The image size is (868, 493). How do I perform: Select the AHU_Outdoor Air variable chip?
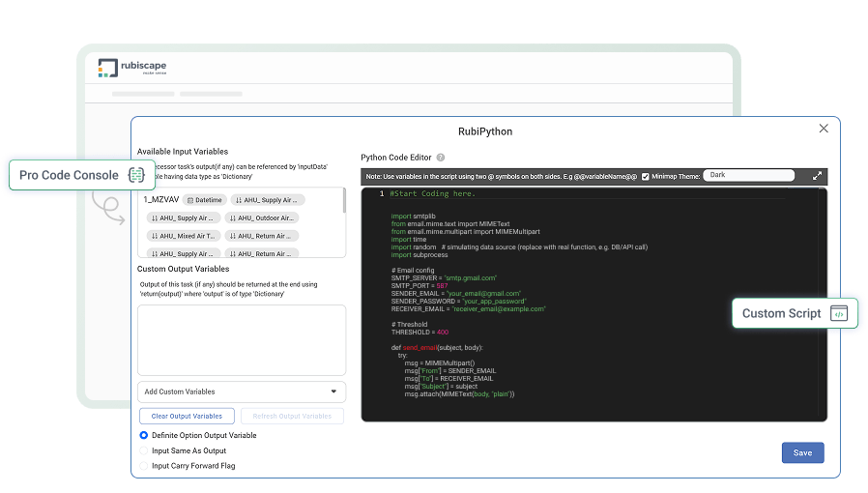click(x=262, y=218)
